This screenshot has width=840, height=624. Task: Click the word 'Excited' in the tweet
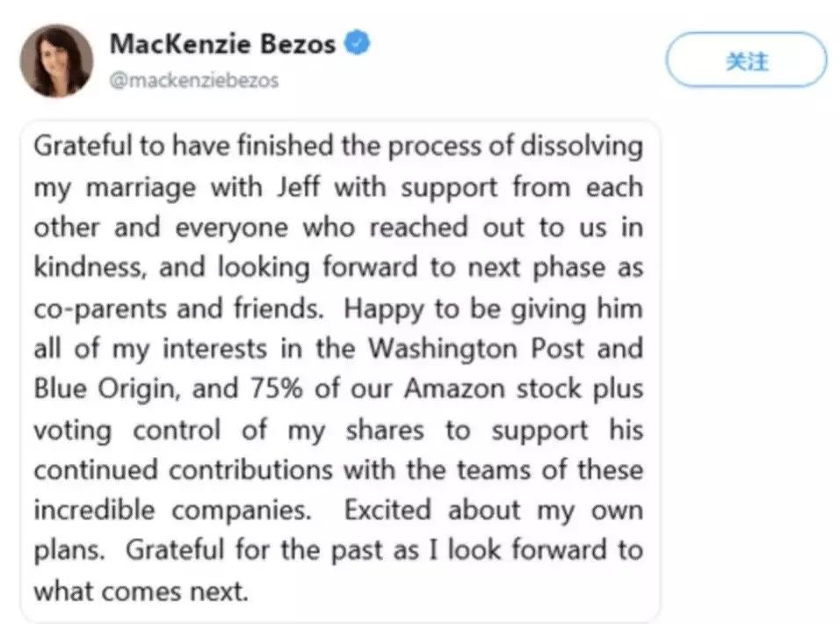pyautogui.click(x=387, y=510)
